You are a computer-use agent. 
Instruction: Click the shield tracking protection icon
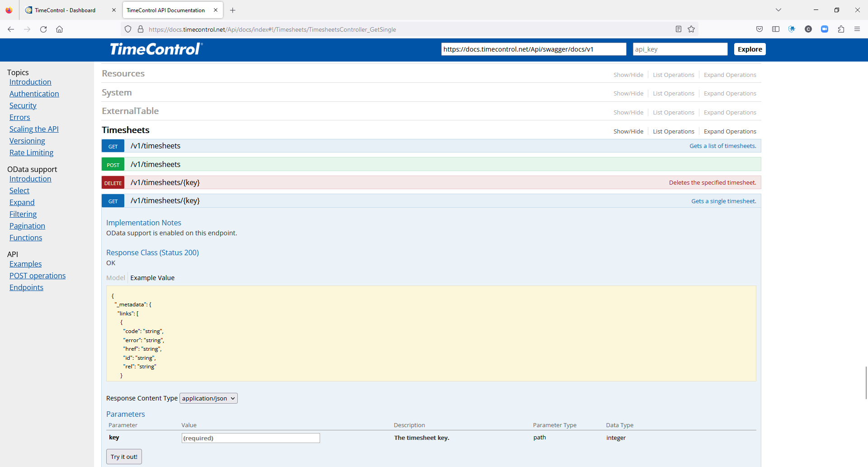tap(128, 29)
